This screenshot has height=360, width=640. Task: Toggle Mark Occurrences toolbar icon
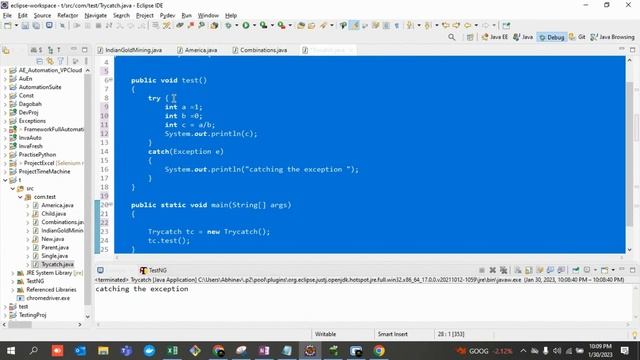tap(355, 25)
